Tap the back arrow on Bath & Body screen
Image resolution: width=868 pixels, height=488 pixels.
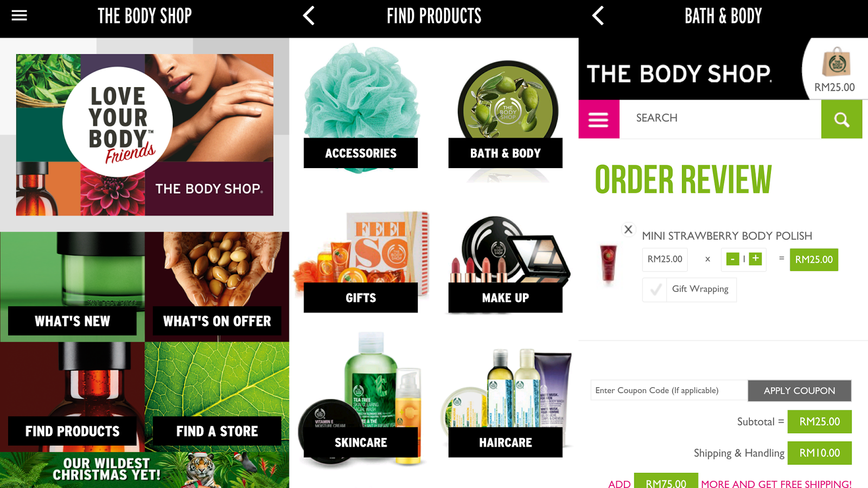598,16
